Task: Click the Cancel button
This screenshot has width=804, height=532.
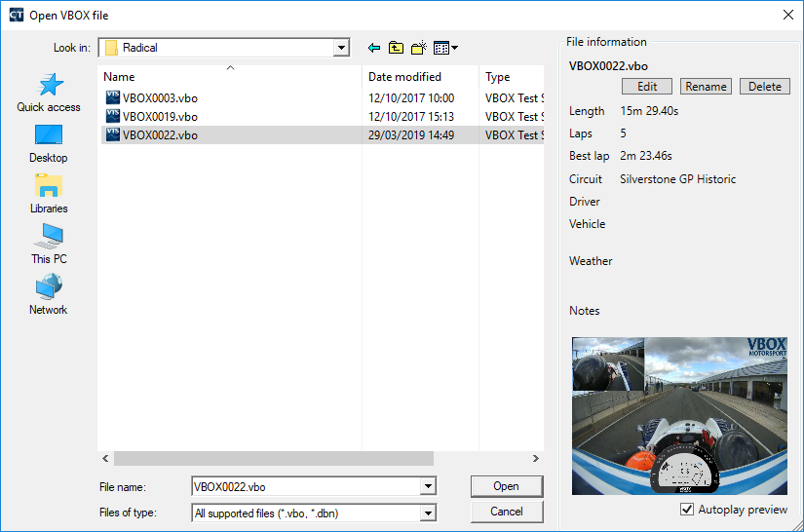Action: coord(507,512)
